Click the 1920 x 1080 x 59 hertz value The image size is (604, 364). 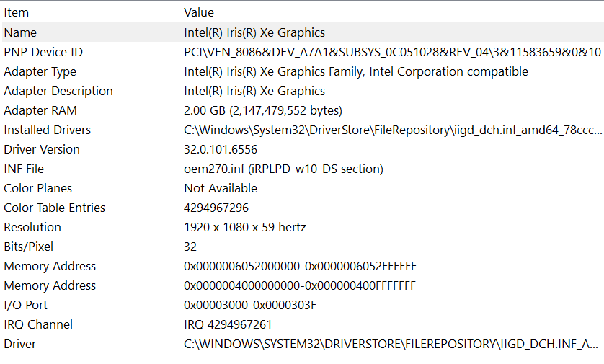coord(245,227)
